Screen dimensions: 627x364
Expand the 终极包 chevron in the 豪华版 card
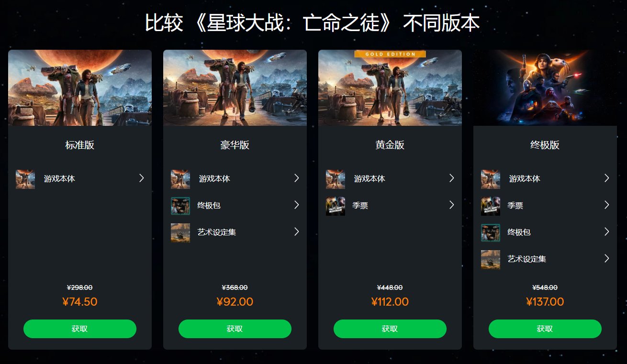click(296, 205)
